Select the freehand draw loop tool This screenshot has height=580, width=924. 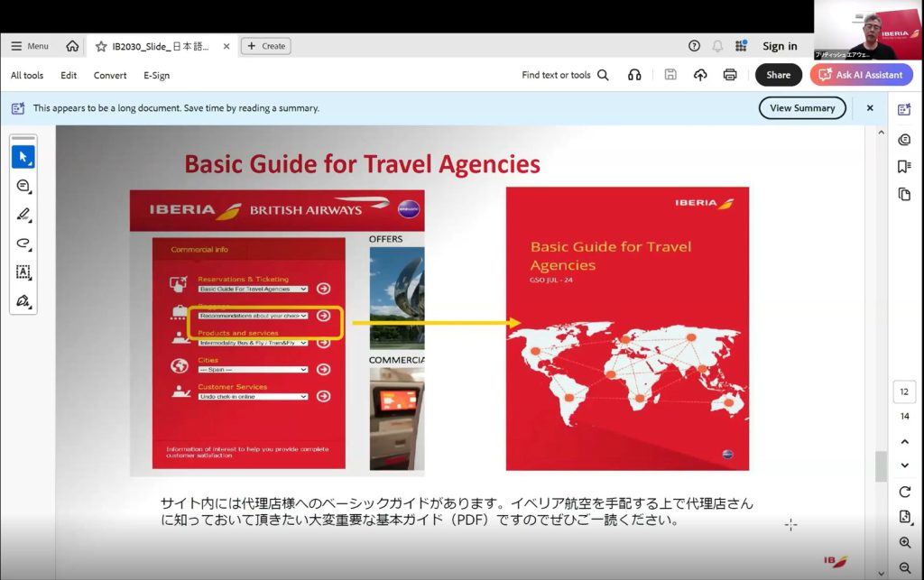pyautogui.click(x=23, y=244)
